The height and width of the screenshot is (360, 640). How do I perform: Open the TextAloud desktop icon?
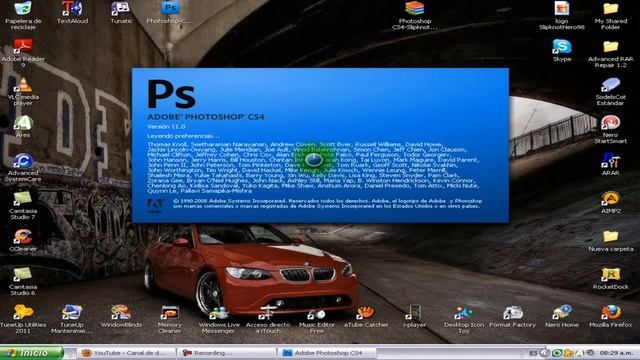coord(72,9)
